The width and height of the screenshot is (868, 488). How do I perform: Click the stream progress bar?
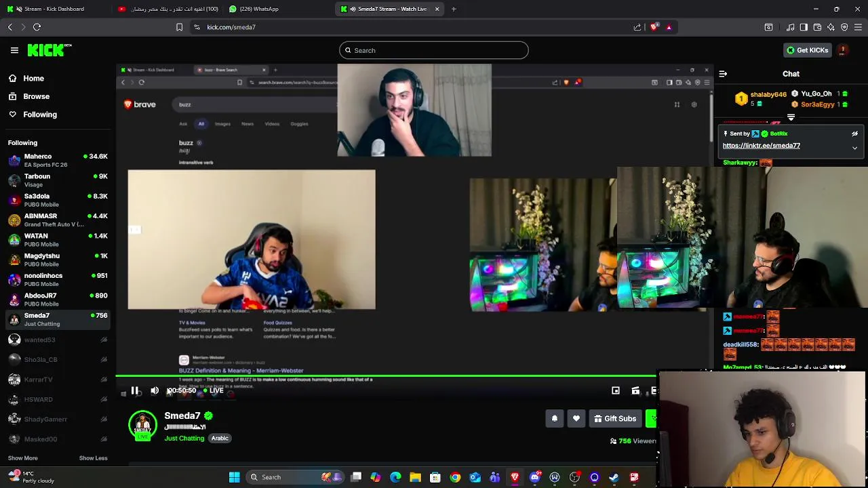pos(387,375)
